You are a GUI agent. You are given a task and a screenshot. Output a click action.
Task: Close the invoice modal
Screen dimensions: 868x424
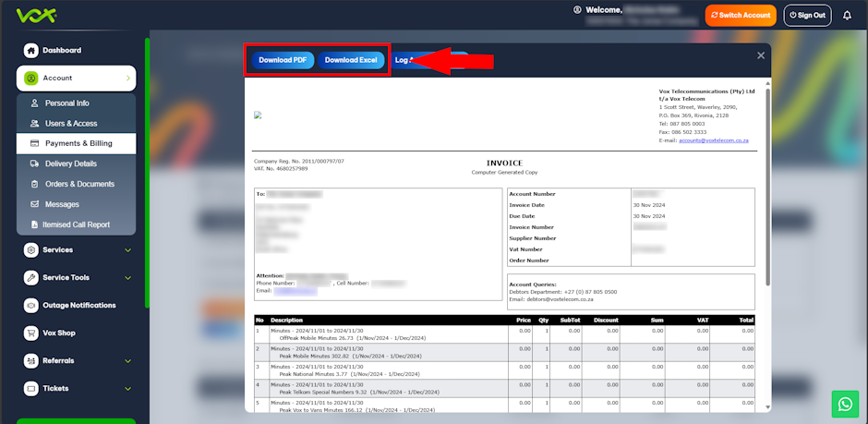point(761,55)
